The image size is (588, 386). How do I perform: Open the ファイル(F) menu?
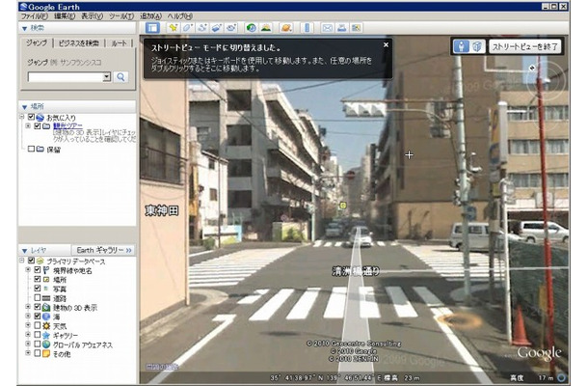tap(34, 16)
